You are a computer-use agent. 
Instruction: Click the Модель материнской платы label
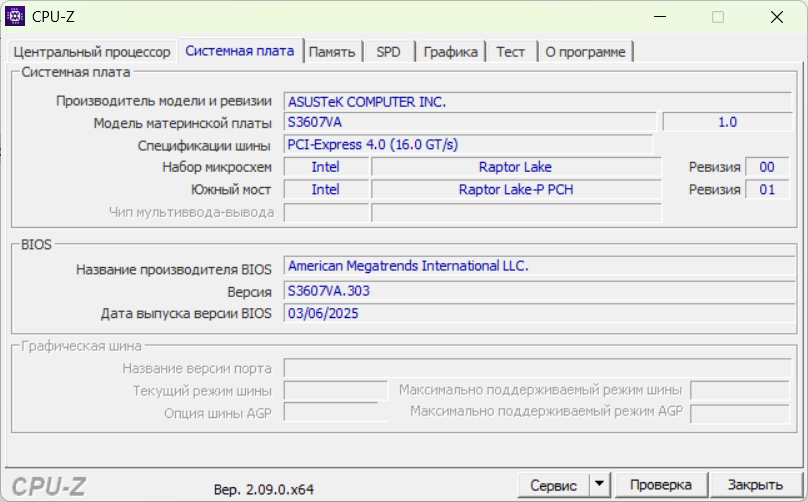click(x=182, y=124)
